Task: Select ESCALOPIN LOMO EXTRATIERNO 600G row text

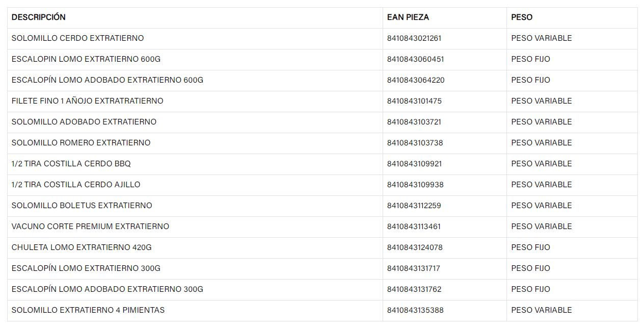Action: 86,59
